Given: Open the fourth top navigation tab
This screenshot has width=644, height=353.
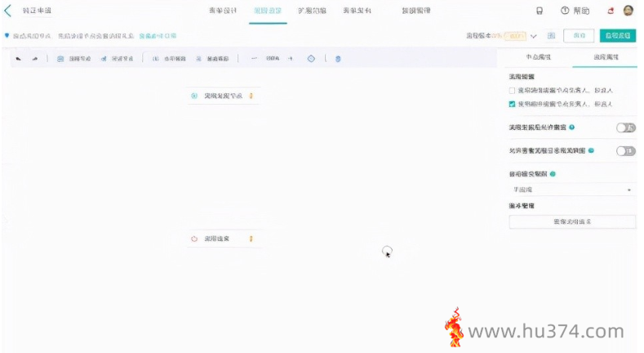Looking at the screenshot, I should 357,11.
